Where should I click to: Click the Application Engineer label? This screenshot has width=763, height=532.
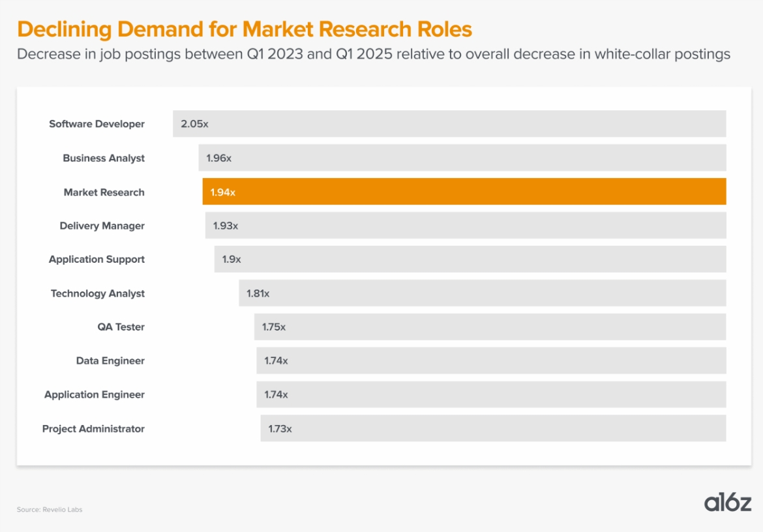coord(95,394)
